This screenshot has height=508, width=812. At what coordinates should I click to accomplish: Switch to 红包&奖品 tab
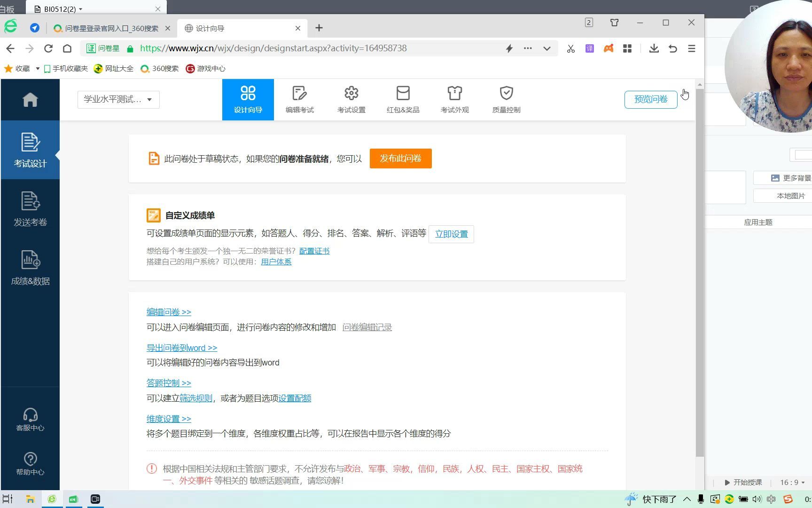click(x=403, y=100)
